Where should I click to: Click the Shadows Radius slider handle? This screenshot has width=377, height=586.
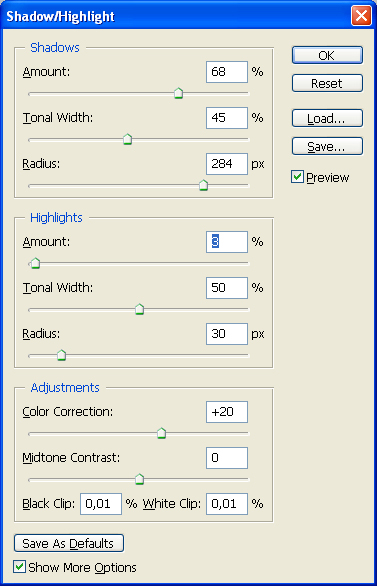203,185
